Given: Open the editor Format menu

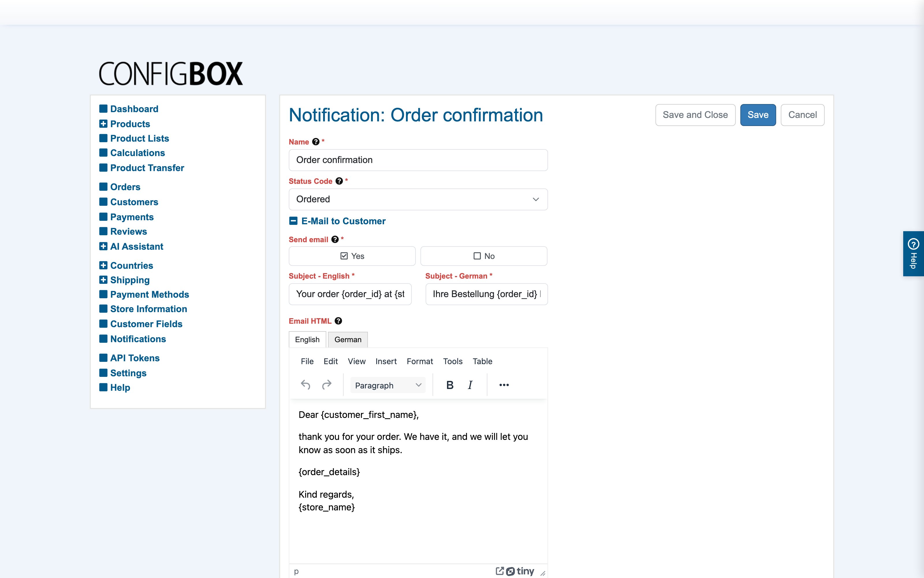Looking at the screenshot, I should coord(420,361).
